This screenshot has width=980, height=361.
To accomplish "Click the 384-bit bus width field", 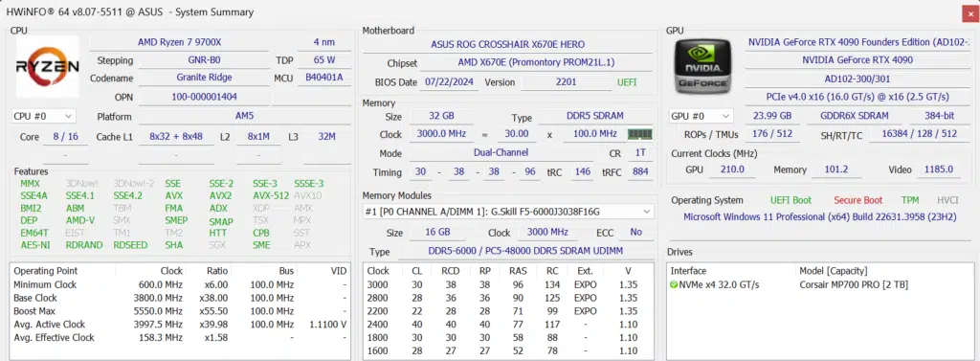I will pyautogui.click(x=940, y=116).
